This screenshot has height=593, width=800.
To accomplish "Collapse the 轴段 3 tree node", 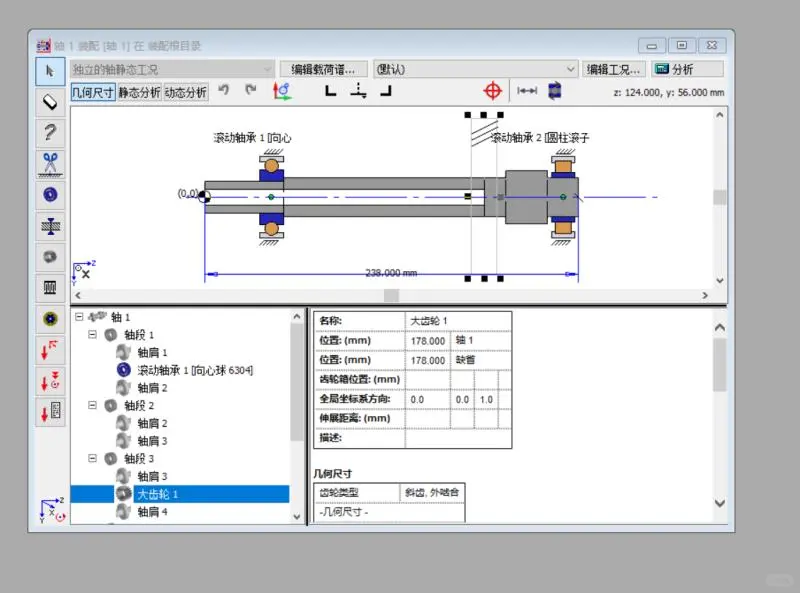I will coord(92,458).
